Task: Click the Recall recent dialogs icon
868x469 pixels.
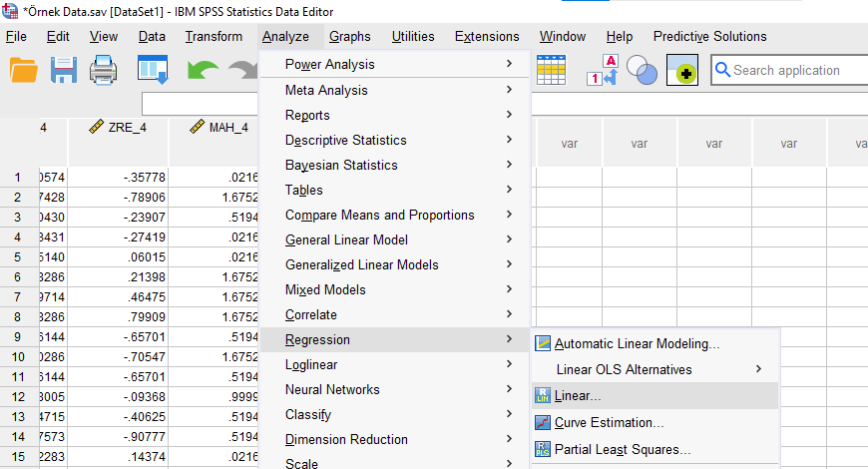Action: point(153,72)
